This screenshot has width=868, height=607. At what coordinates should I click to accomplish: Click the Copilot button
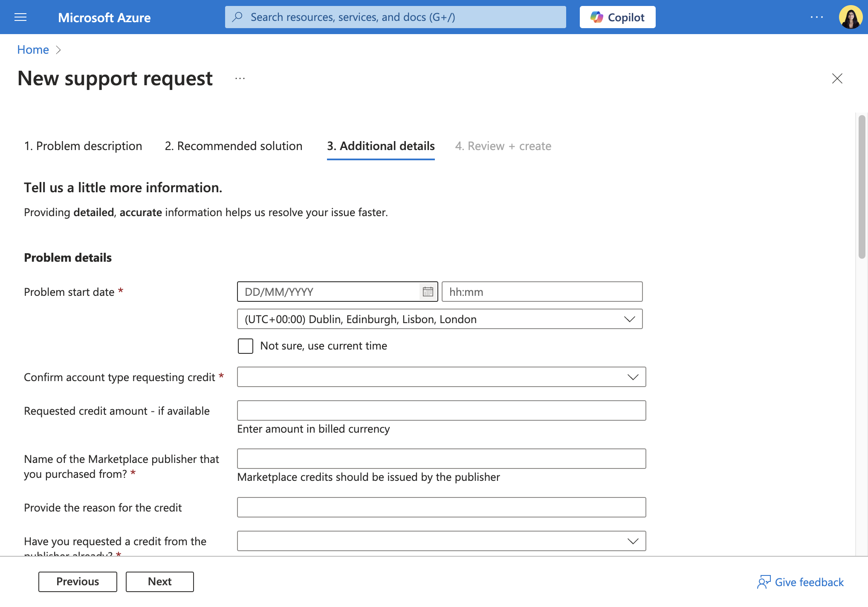[617, 17]
